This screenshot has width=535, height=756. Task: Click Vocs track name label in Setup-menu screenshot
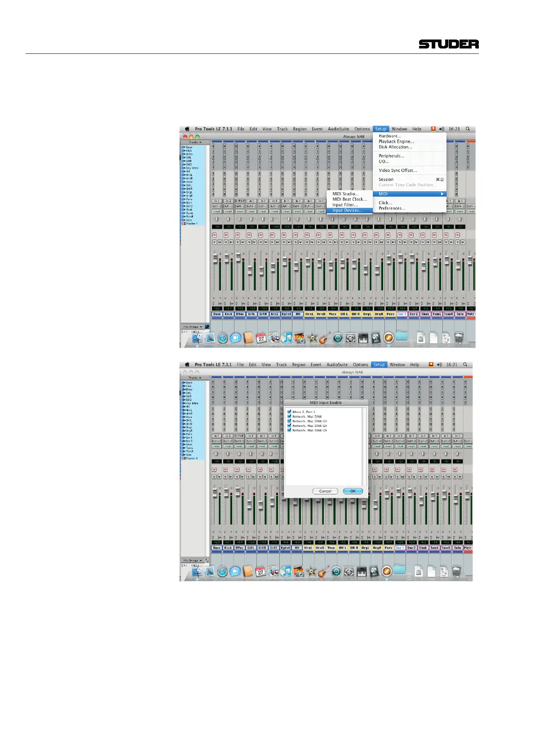pos(333,314)
